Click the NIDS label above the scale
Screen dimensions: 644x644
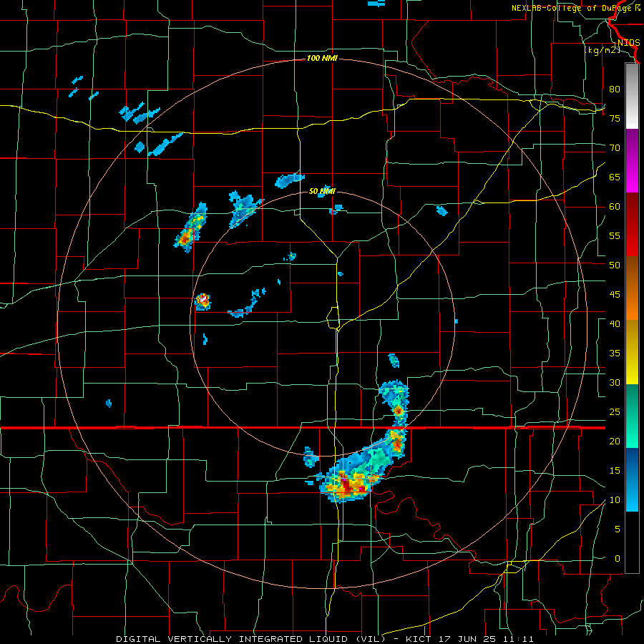pos(628,43)
